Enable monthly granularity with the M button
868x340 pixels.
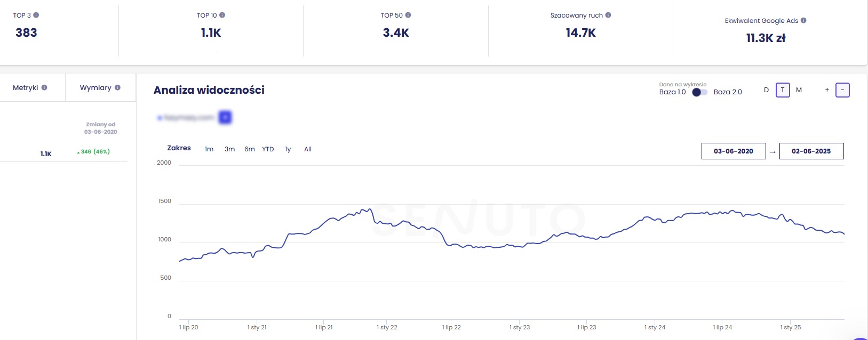(x=799, y=90)
